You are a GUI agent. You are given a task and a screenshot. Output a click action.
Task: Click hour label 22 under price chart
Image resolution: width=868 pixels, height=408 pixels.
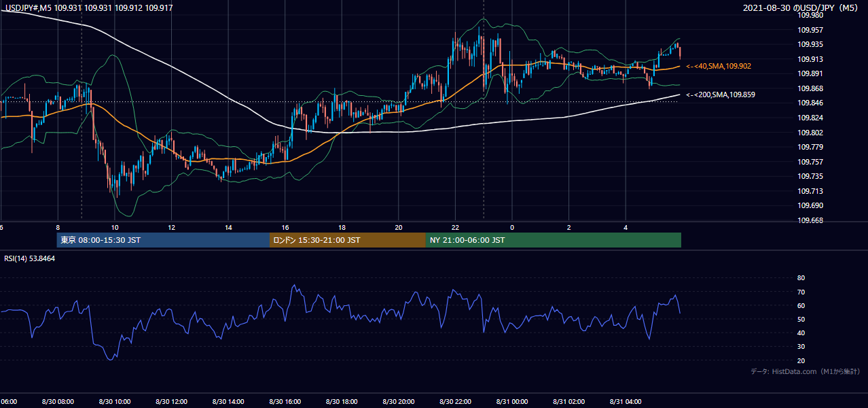pyautogui.click(x=456, y=227)
